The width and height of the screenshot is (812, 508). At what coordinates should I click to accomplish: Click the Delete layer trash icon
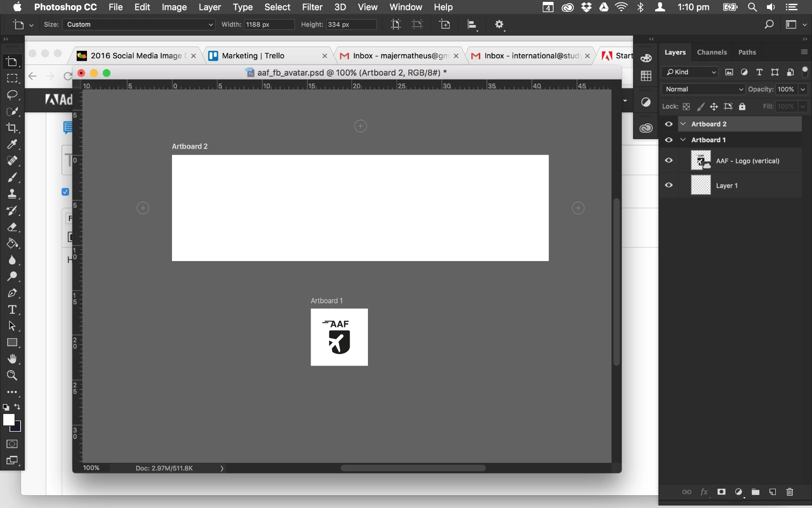tap(789, 492)
